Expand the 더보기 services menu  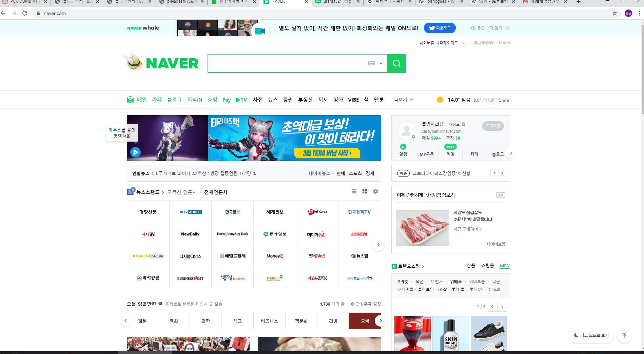click(404, 100)
